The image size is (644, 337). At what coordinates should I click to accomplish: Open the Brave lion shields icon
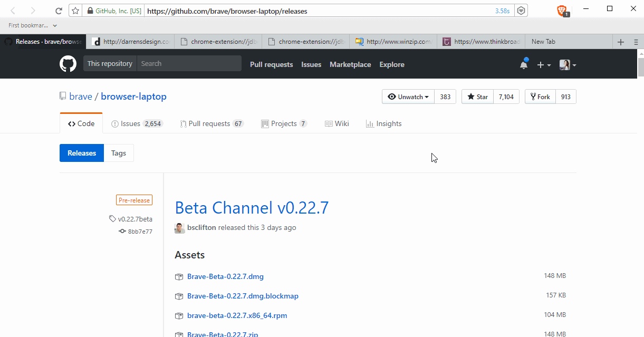(563, 11)
